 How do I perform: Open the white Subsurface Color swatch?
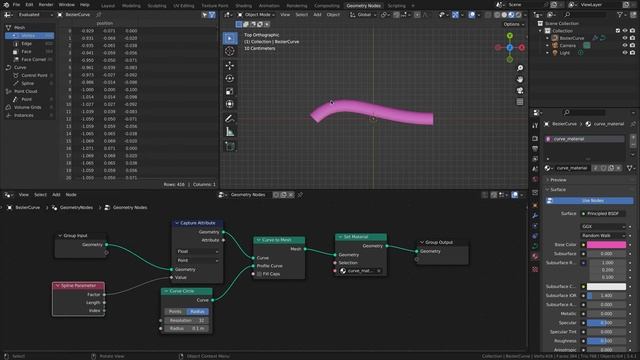pyautogui.click(x=606, y=287)
